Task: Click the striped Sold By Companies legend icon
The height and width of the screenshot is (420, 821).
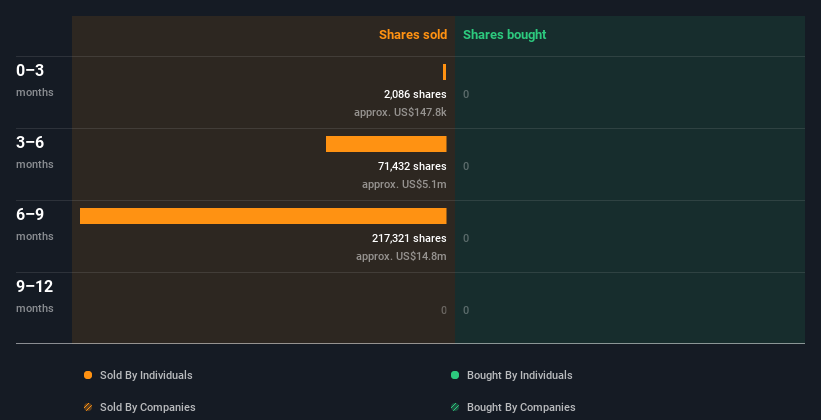Action: 88,407
